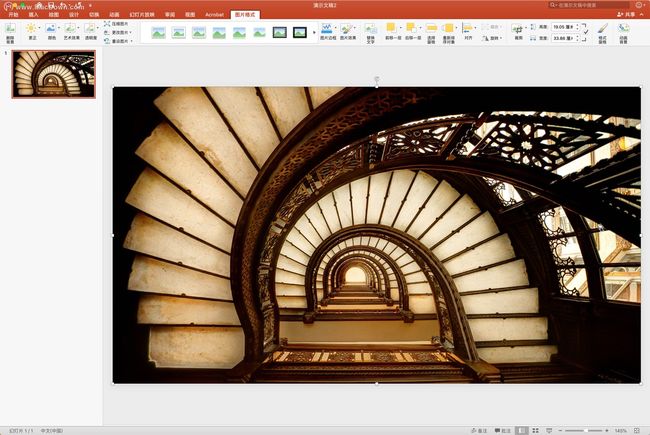The height and width of the screenshot is (435, 650).
Task: Click the Share (共享) button
Action: point(626,15)
